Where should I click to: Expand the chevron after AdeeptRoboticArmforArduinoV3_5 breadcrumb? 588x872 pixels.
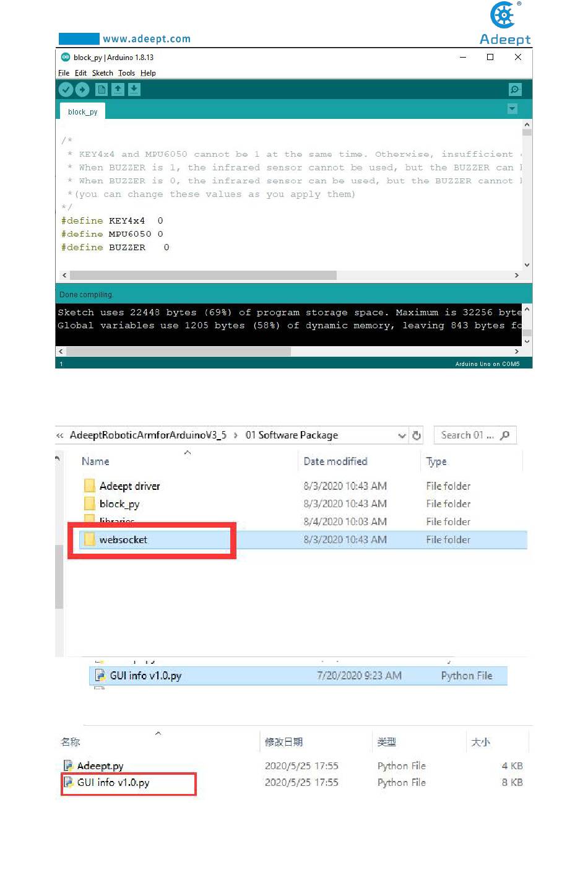coord(236,435)
